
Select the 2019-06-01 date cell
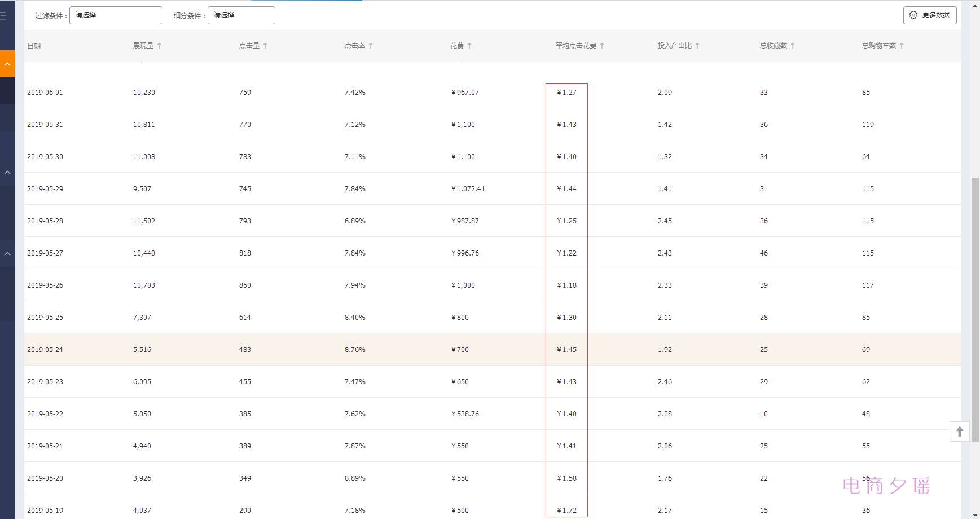[x=45, y=93]
